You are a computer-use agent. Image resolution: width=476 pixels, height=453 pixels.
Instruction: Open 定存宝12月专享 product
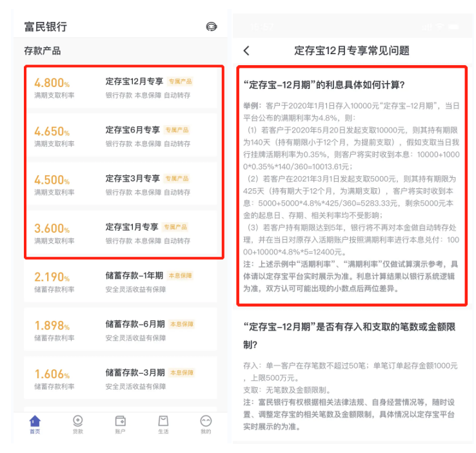tap(122, 88)
